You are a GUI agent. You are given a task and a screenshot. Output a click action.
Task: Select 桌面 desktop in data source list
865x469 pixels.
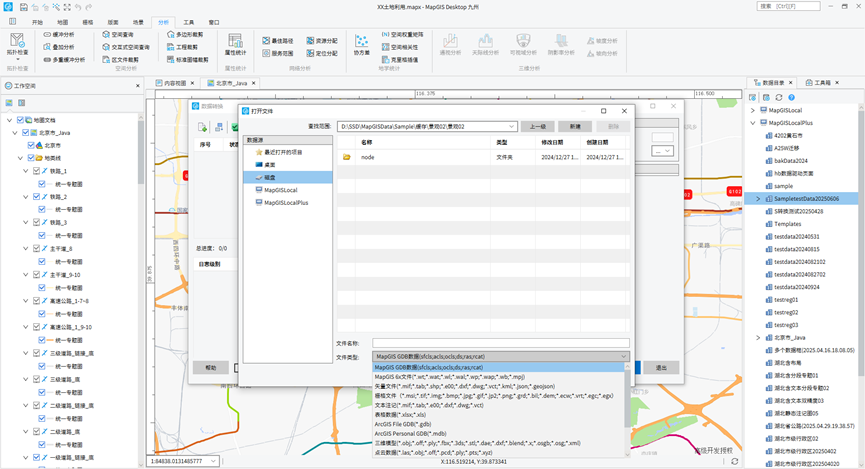(x=269, y=164)
